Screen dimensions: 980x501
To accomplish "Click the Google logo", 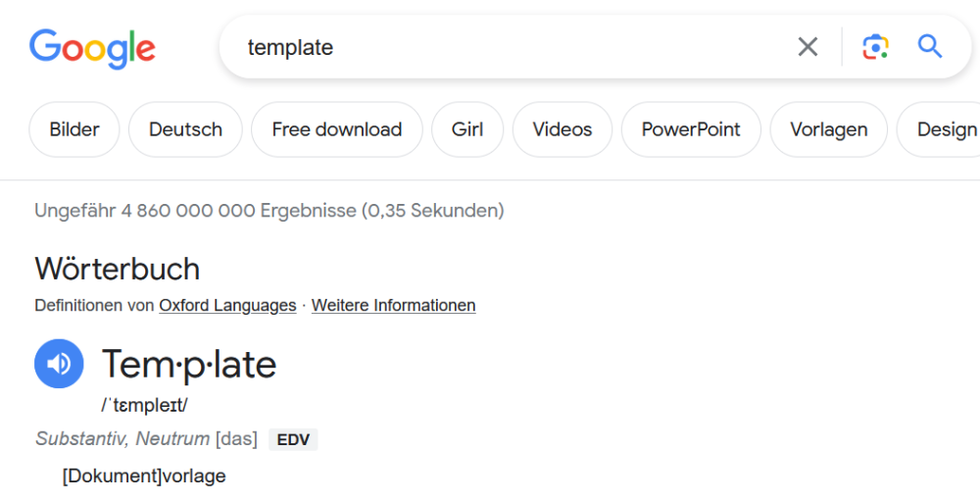I will pos(92,47).
